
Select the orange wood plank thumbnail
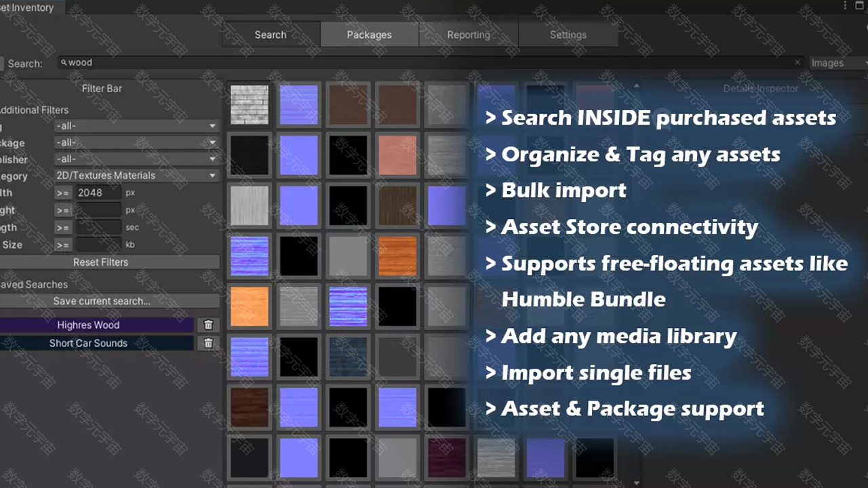pyautogui.click(x=397, y=256)
